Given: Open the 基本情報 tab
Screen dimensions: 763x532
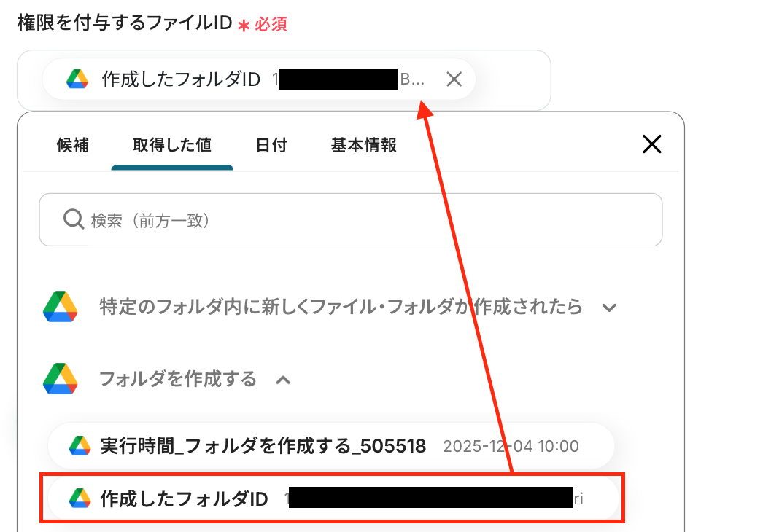Looking at the screenshot, I should point(363,145).
